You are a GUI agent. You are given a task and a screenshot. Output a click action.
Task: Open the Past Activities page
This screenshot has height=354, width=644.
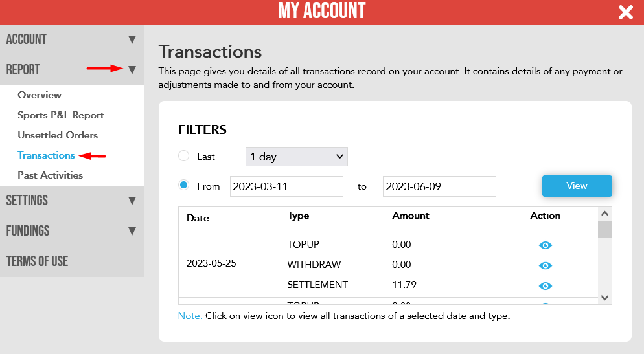50,175
